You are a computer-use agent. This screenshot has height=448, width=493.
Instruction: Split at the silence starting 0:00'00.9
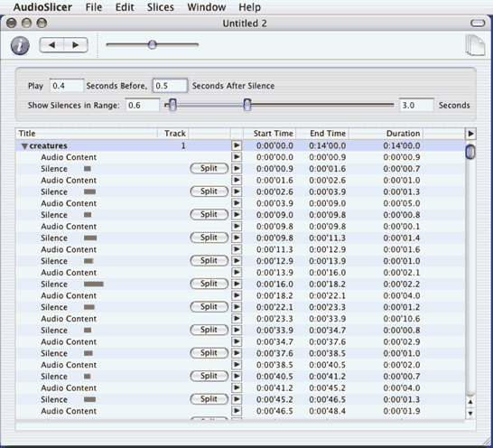point(209,168)
